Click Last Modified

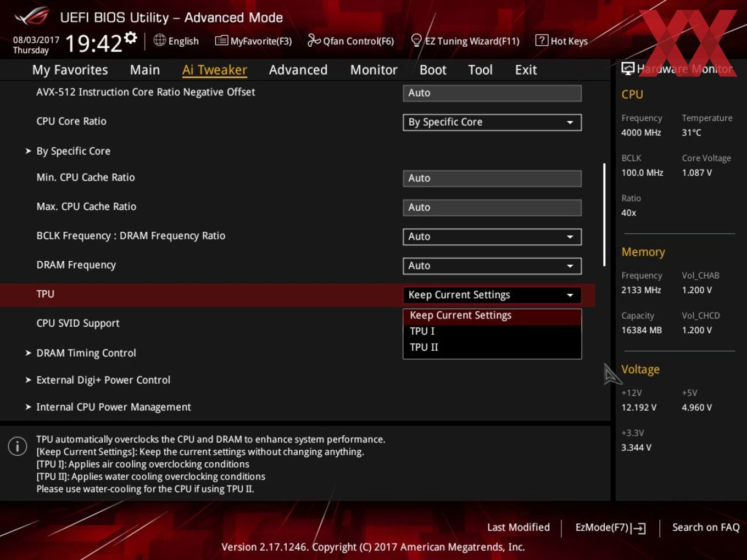519,528
